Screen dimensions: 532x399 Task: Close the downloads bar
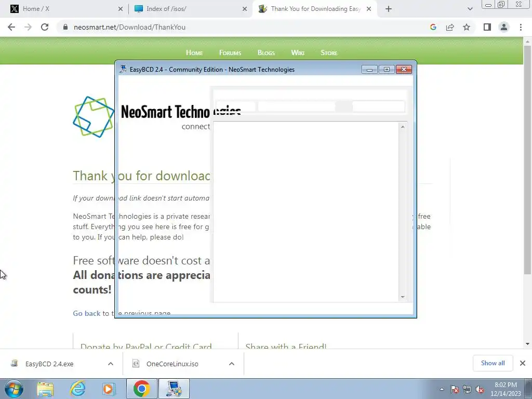pos(523,363)
